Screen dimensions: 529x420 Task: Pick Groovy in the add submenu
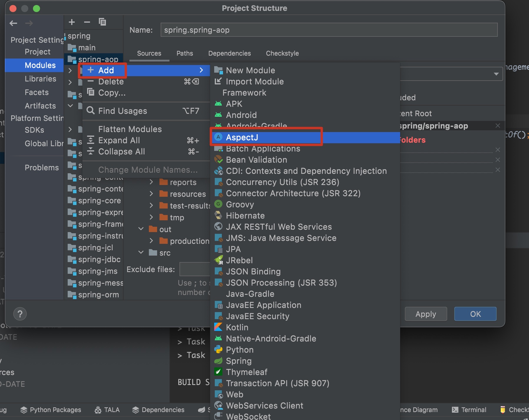239,204
